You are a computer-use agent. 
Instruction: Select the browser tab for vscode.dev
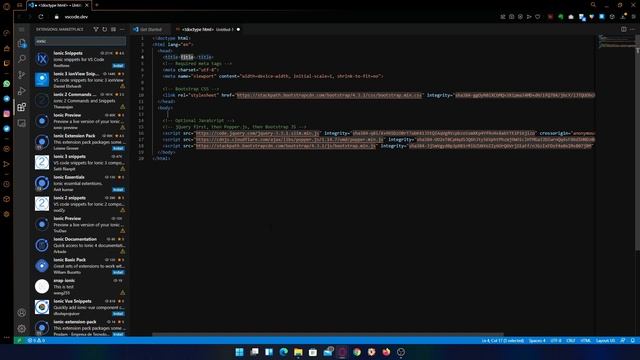pos(59,5)
